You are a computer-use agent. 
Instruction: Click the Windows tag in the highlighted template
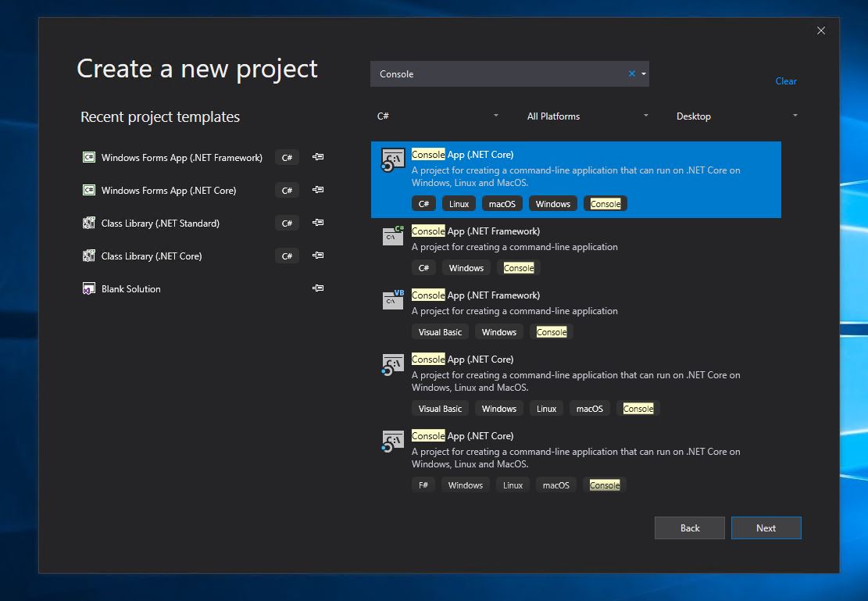[553, 204]
